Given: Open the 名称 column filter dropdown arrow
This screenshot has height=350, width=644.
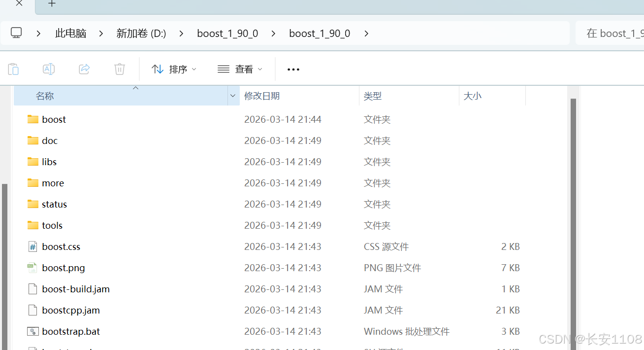Looking at the screenshot, I should tap(233, 96).
